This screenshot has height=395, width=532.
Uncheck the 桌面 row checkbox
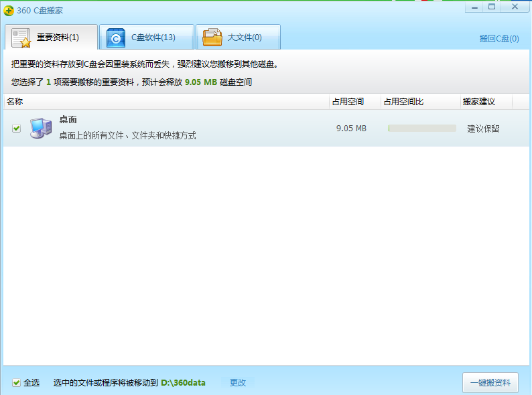pos(16,128)
